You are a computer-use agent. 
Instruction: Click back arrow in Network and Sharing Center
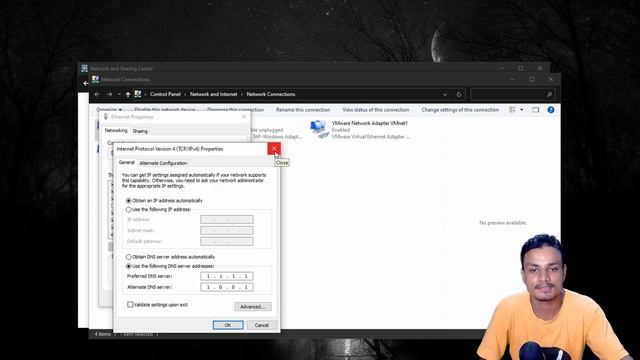click(85, 83)
